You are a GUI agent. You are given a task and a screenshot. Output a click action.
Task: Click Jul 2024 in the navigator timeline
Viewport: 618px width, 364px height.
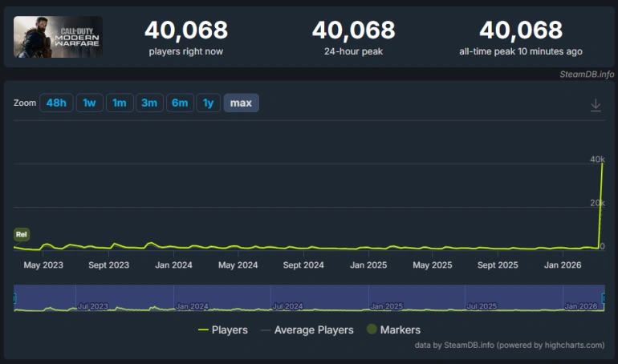pyautogui.click(x=287, y=305)
